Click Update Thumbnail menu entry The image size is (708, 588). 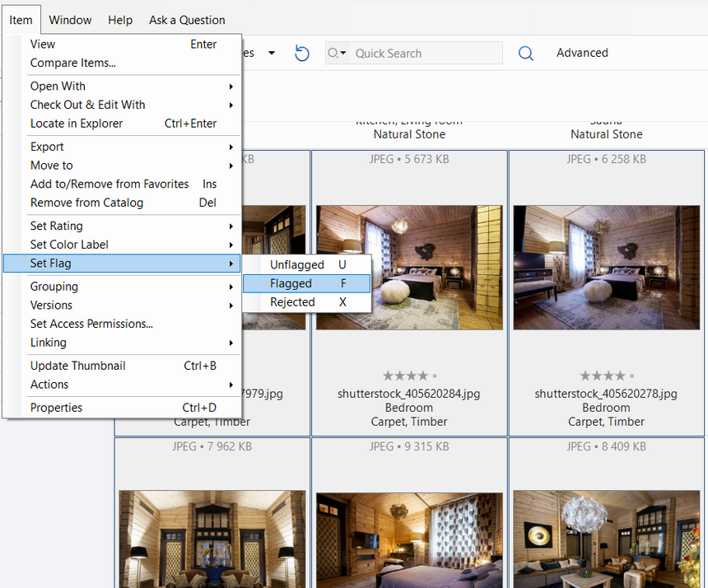coord(78,366)
